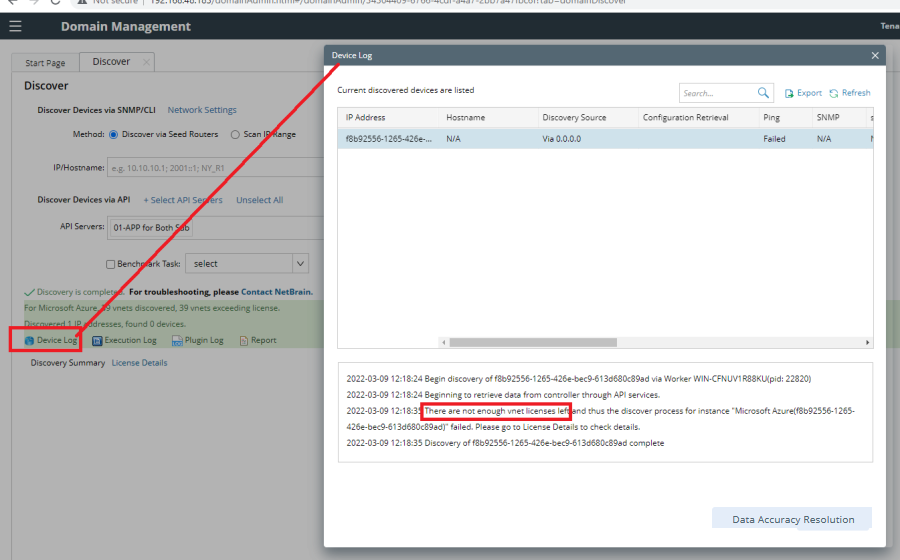Click the Domain Management title
The height and width of the screenshot is (560, 900).
[x=126, y=26]
